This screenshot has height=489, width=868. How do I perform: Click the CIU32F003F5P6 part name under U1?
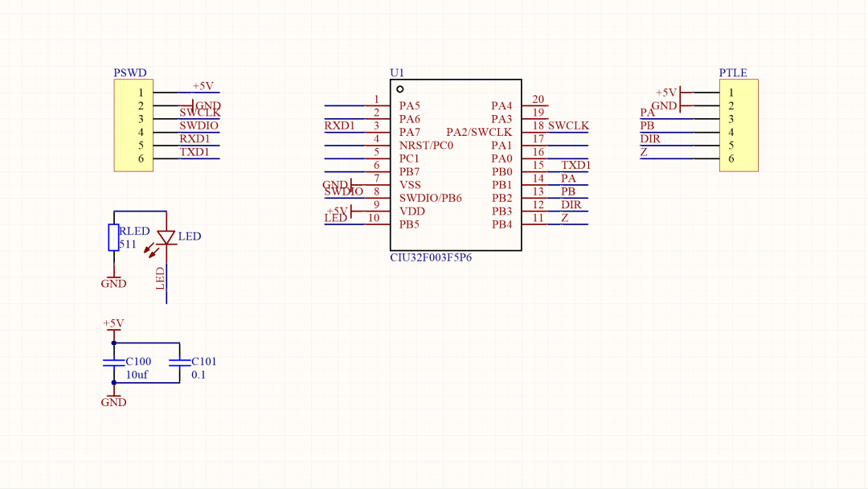tap(431, 257)
